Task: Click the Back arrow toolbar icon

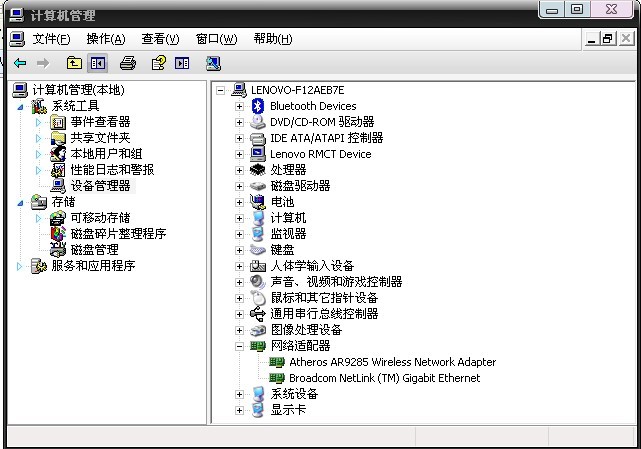Action: pyautogui.click(x=20, y=63)
